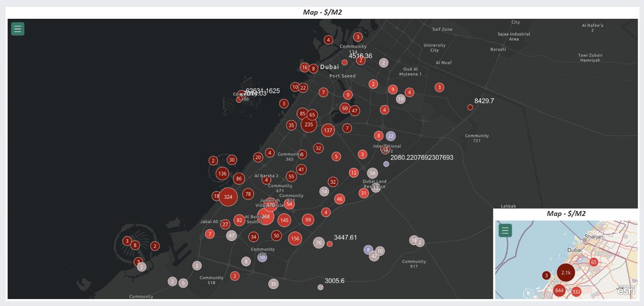This screenshot has height=306, width=644.
Task: Select the cluster marker labeled 137
Action: [x=328, y=130]
